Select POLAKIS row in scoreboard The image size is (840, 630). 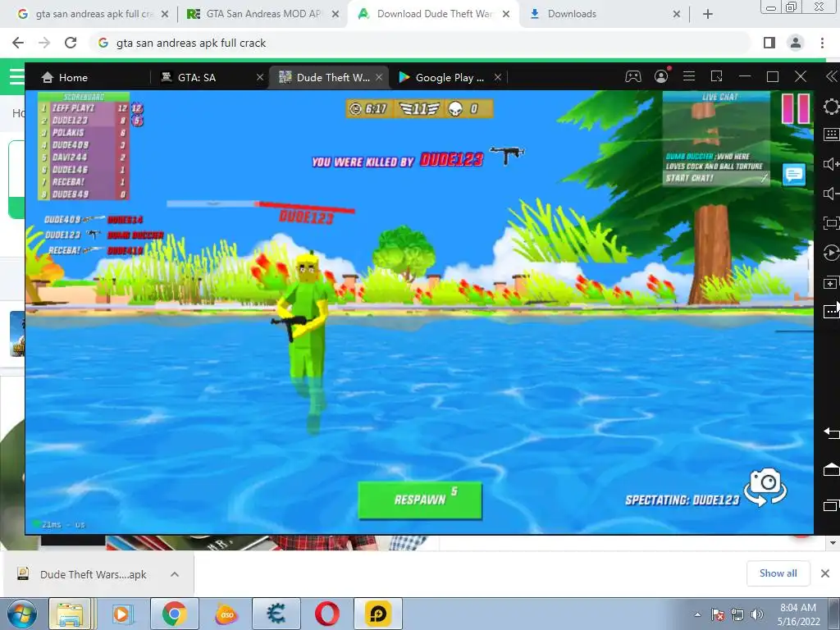pos(84,133)
